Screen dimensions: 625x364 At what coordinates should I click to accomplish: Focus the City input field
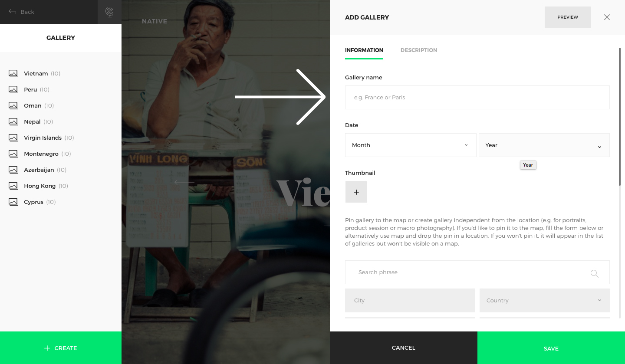pos(410,300)
